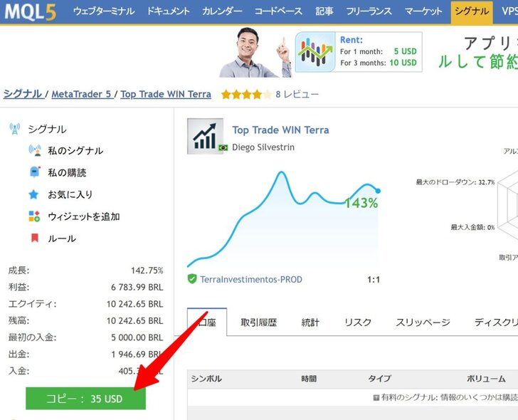Switch to the スリッページ tab

tap(423, 322)
